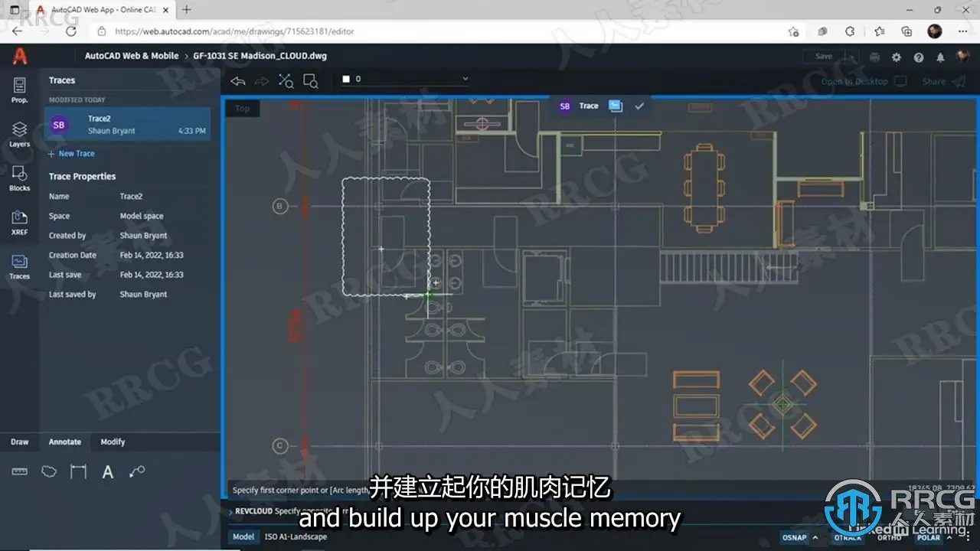Select the Trace2 entry by Shaun Bryant
Image resolution: width=980 pixels, height=551 pixels.
[x=126, y=124]
